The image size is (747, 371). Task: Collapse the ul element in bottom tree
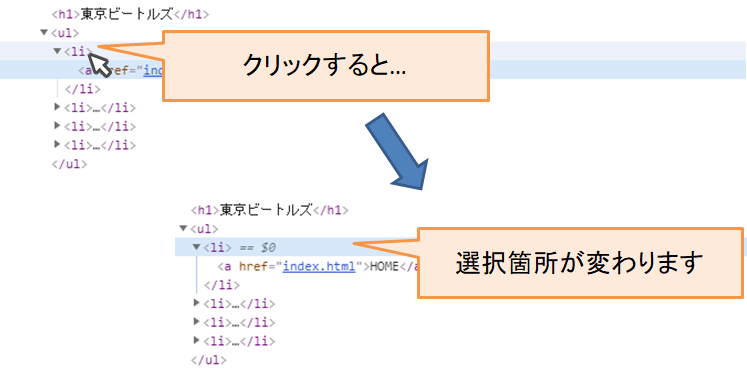pyautogui.click(x=183, y=229)
